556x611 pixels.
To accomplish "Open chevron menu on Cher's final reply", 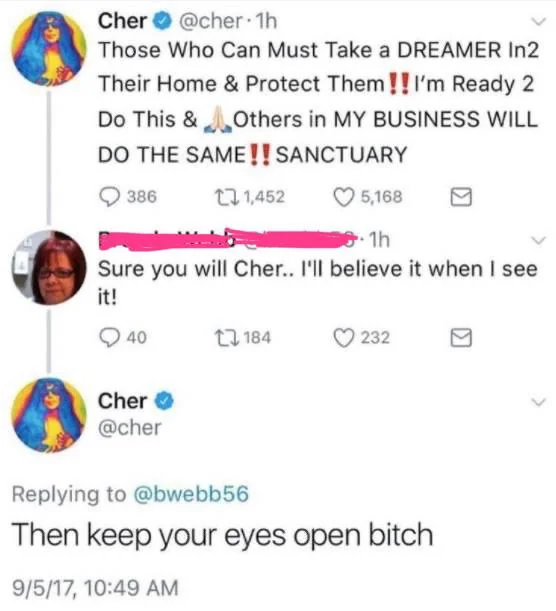I will (x=538, y=401).
